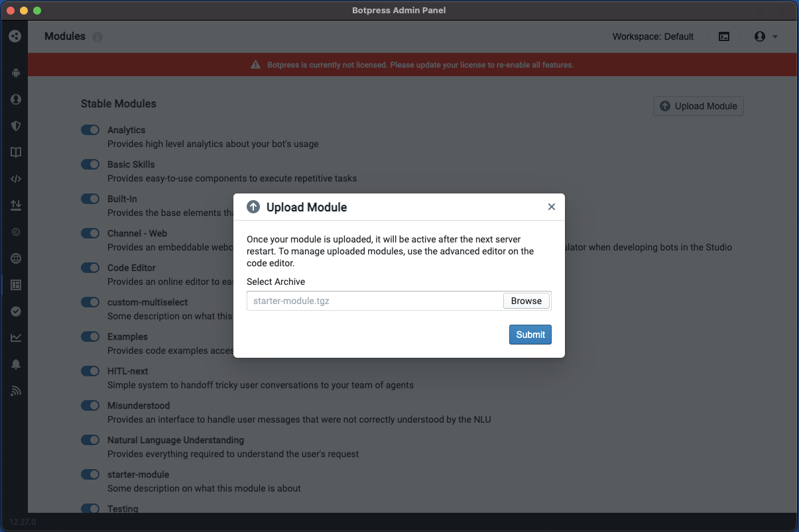
Task: Click version 12.27.0 in status bar
Action: [23, 522]
